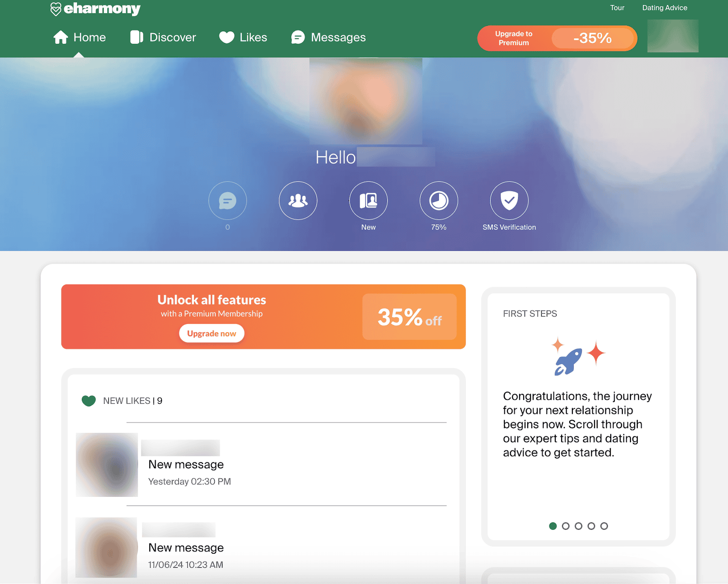Click the Upgrade to Premium -35% button
728x584 pixels.
[x=557, y=38]
